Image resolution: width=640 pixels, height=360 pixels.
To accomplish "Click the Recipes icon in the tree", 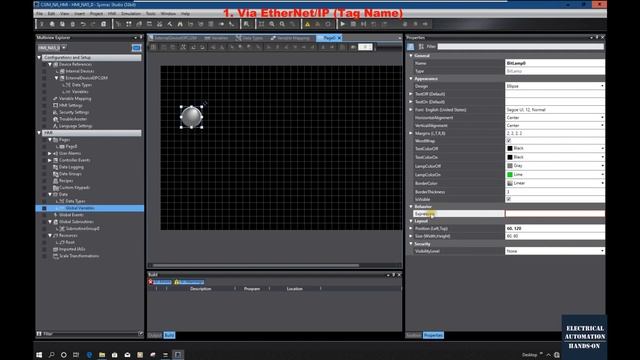I will (55, 180).
